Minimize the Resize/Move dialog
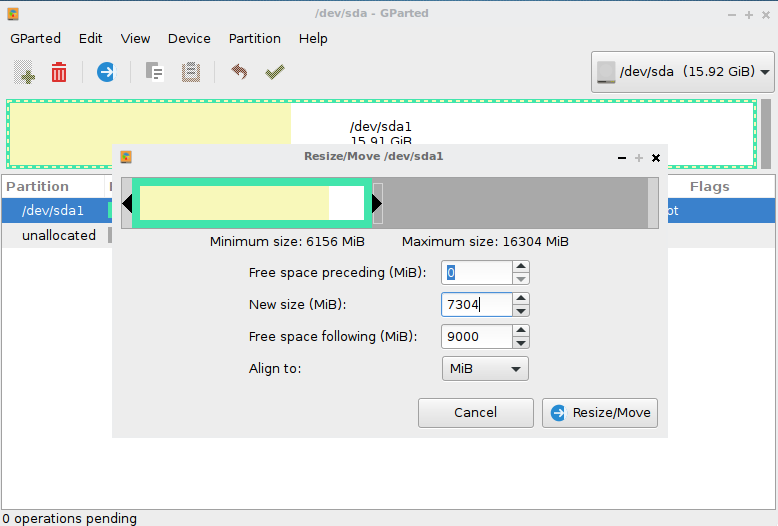 (x=622, y=158)
